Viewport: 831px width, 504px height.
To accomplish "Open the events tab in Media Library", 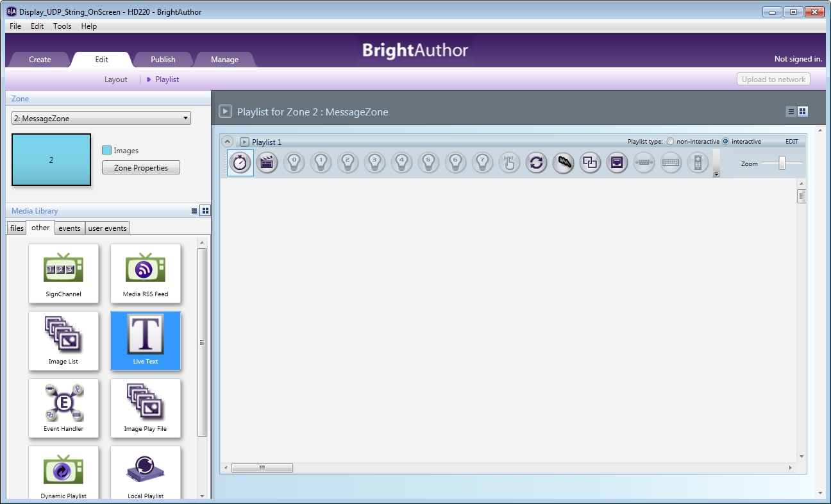I will point(69,228).
